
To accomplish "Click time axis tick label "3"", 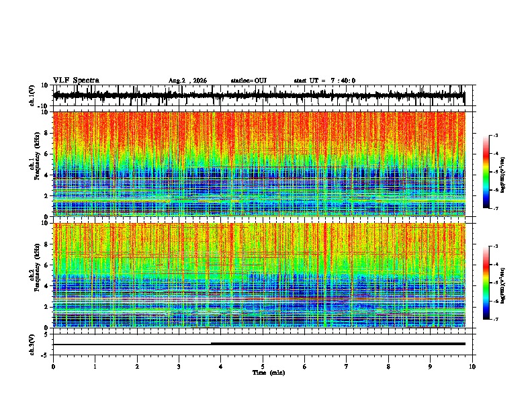I will coord(179,367).
